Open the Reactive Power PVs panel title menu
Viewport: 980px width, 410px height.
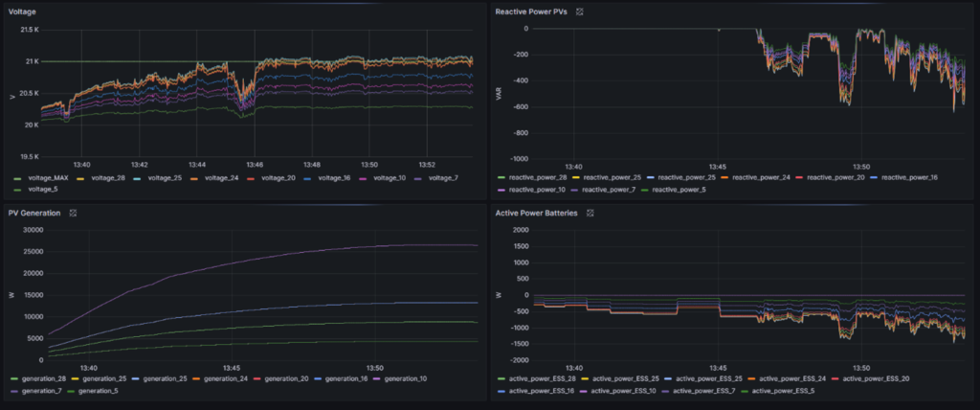[x=532, y=11]
